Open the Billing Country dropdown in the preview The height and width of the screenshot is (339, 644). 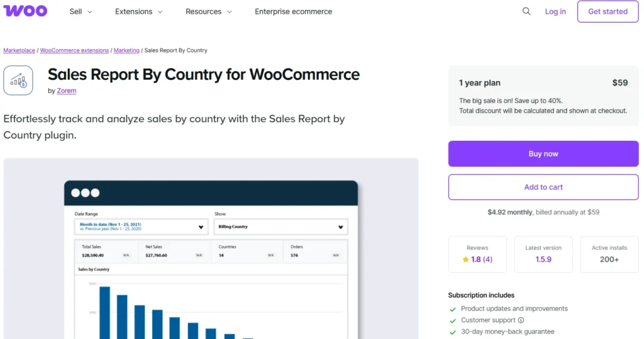(x=281, y=227)
